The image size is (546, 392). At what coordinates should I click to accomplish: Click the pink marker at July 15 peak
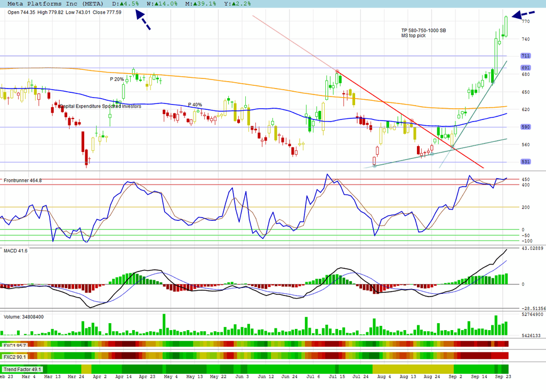337,71
